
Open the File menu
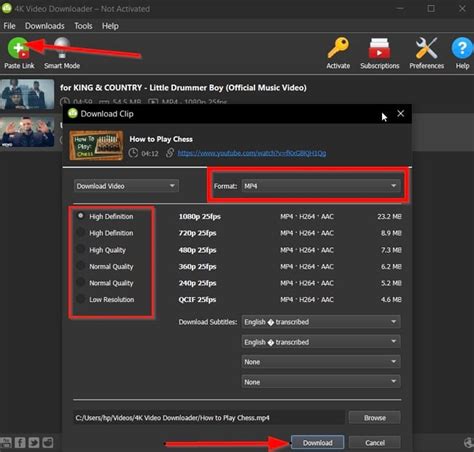click(9, 26)
